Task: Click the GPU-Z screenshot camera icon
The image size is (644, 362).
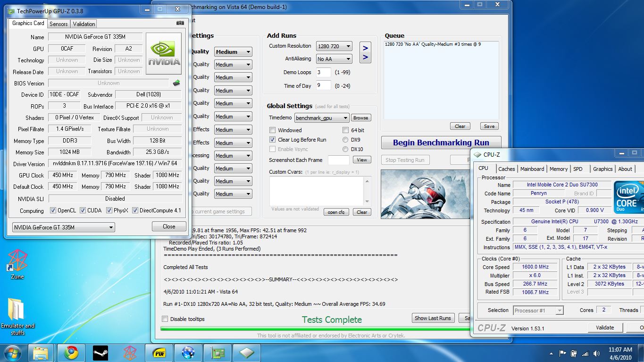Action: pos(180,23)
